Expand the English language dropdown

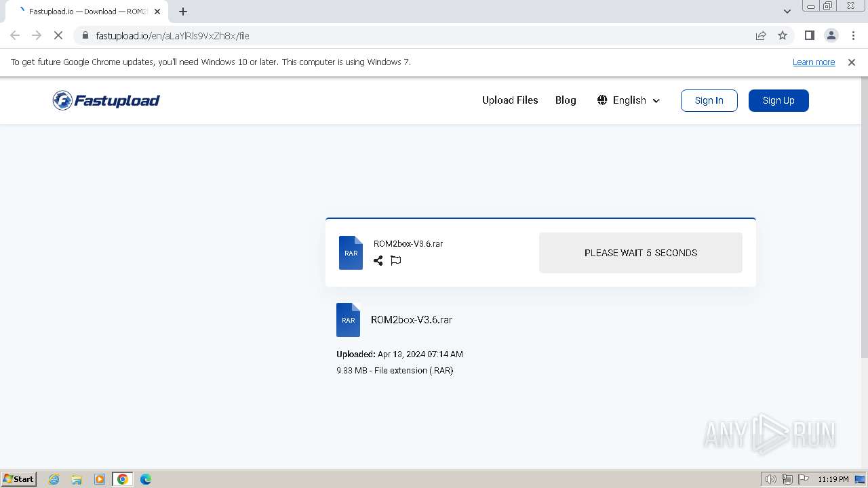click(629, 100)
